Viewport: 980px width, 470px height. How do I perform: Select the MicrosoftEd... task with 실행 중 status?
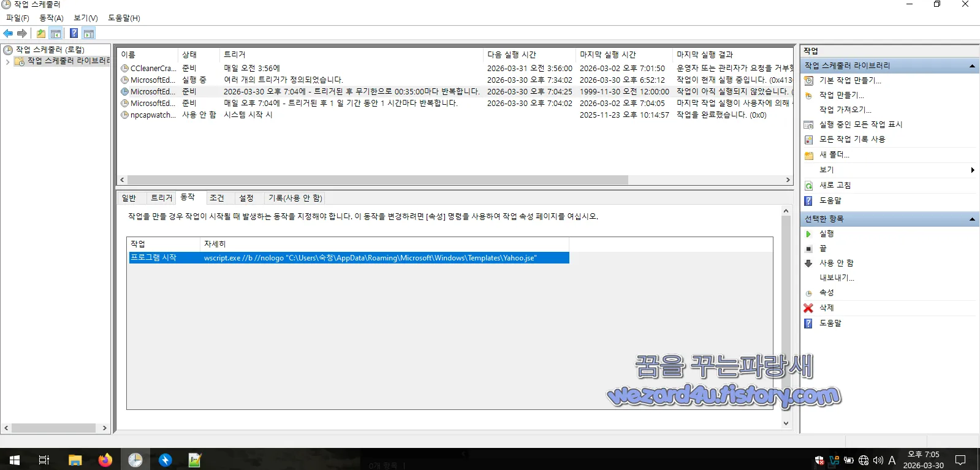tap(455, 80)
